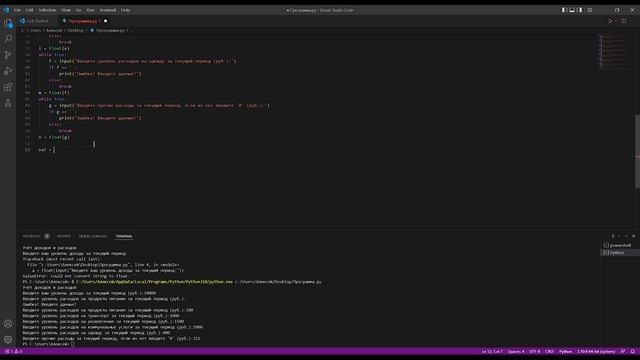Click the editor vertical scrollbar
640x360 pixels.
(x=637, y=151)
